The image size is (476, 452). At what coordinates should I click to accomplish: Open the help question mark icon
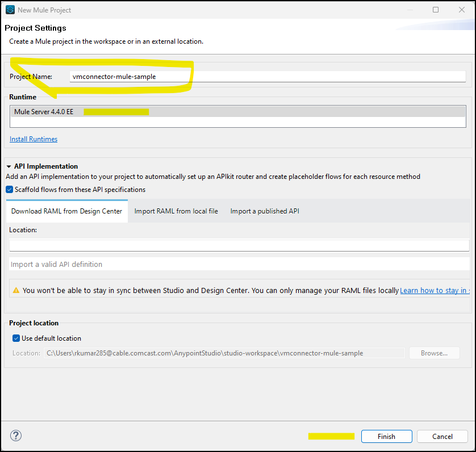tap(15, 436)
